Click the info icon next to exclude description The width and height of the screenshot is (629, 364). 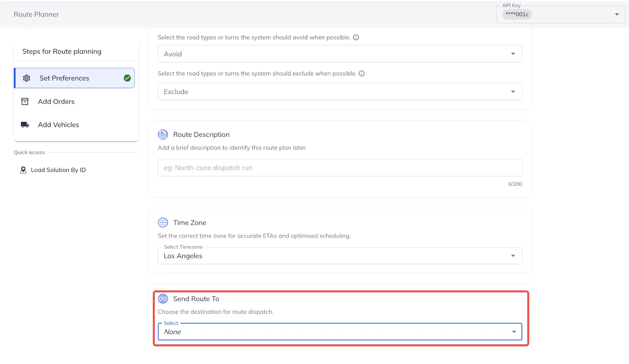[362, 73]
